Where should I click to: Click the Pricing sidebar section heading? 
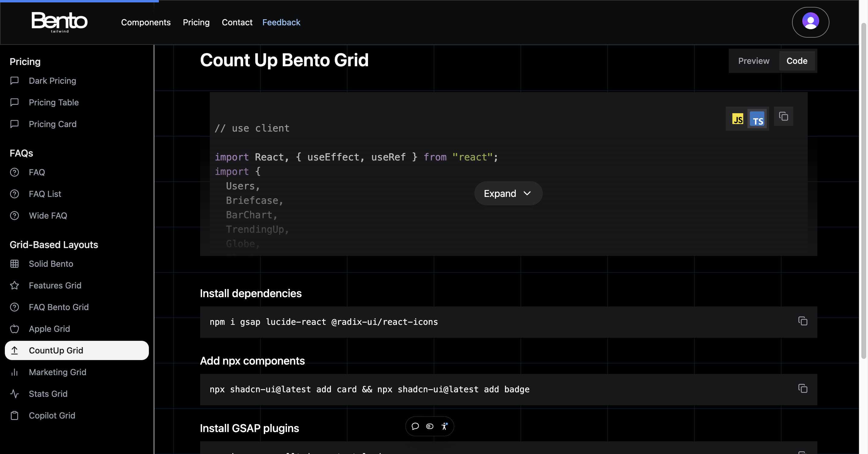coord(25,62)
